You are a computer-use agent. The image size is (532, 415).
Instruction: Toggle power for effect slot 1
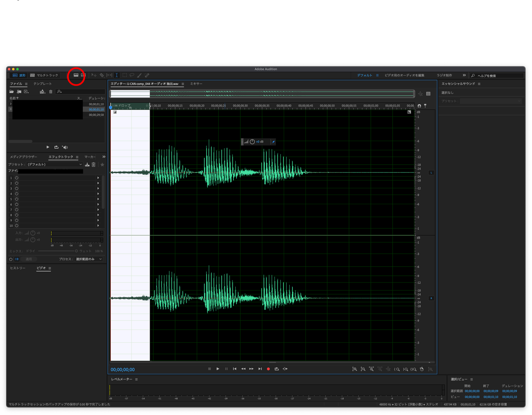coord(17,178)
